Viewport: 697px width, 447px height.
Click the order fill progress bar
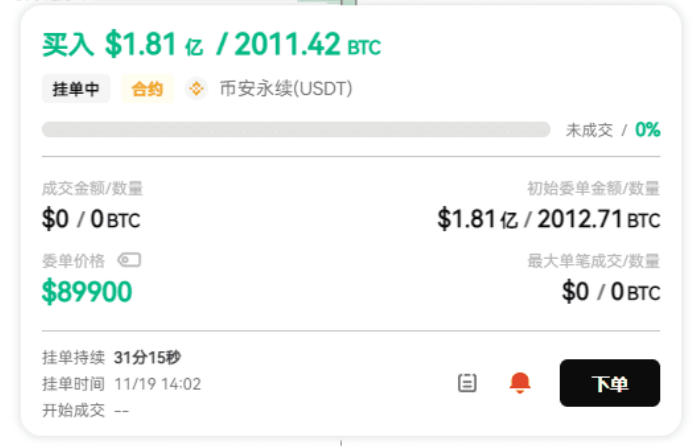point(296,129)
